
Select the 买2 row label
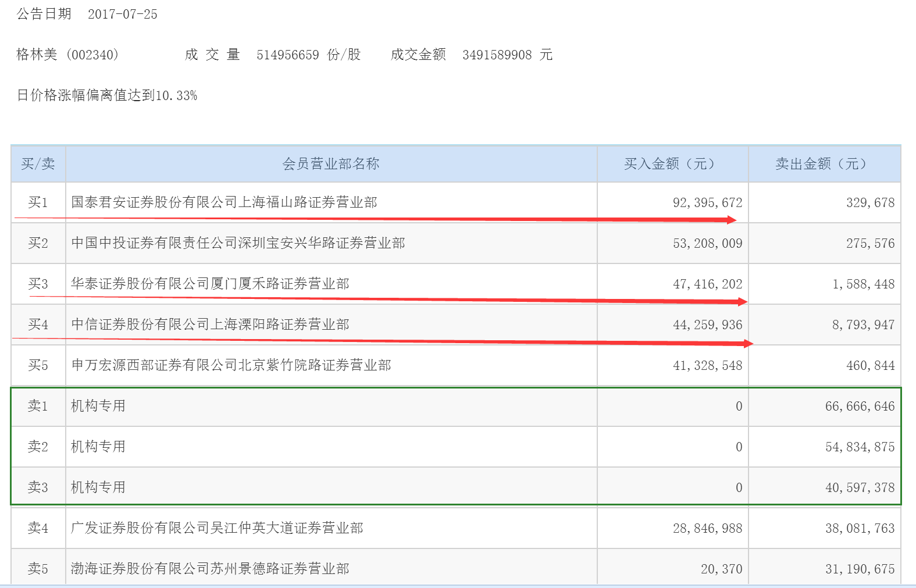[38, 243]
